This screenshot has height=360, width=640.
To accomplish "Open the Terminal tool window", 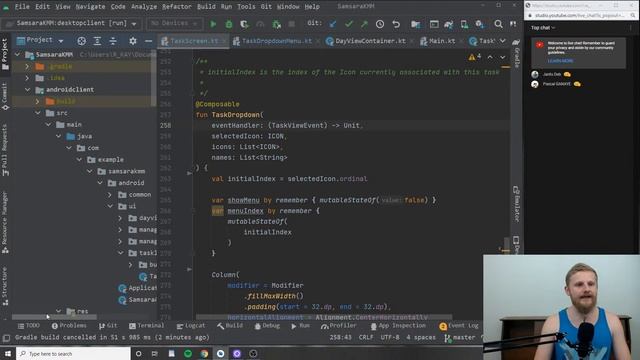I will [x=146, y=326].
